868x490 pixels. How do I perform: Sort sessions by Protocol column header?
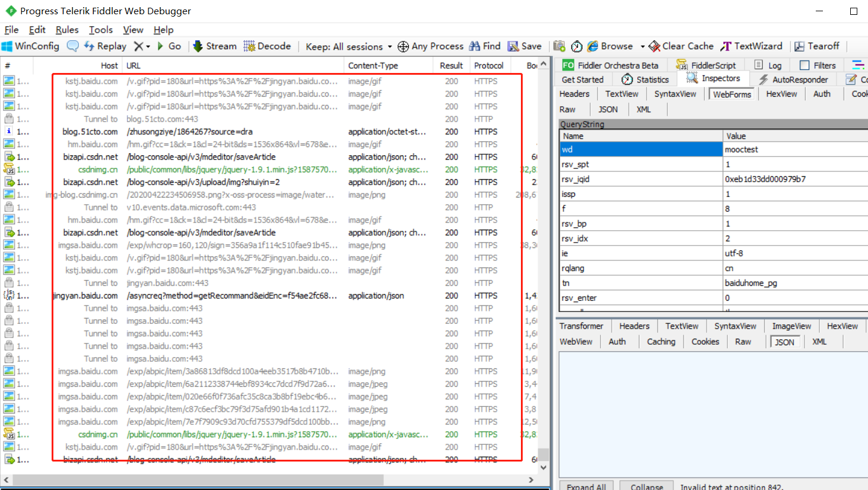(x=489, y=65)
